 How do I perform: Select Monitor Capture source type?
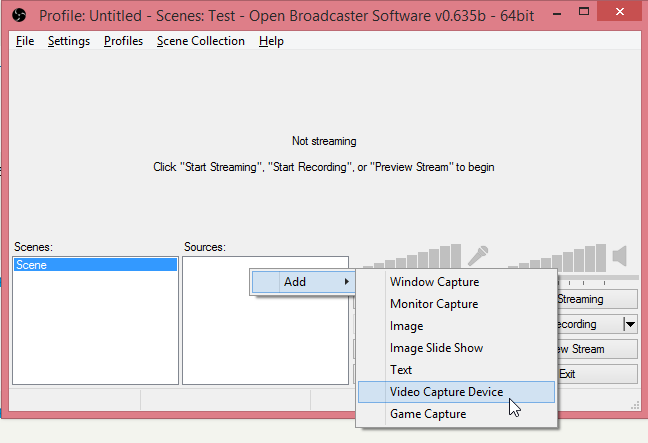point(434,304)
